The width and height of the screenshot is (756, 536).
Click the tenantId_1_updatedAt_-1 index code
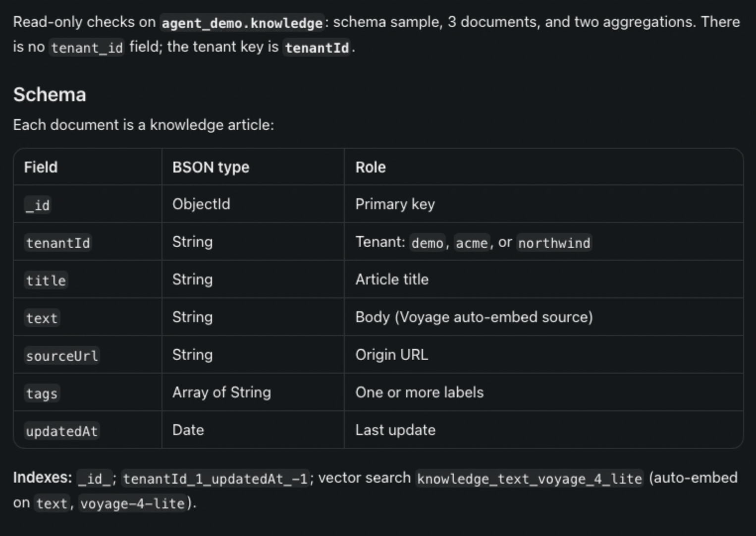pyautogui.click(x=216, y=479)
